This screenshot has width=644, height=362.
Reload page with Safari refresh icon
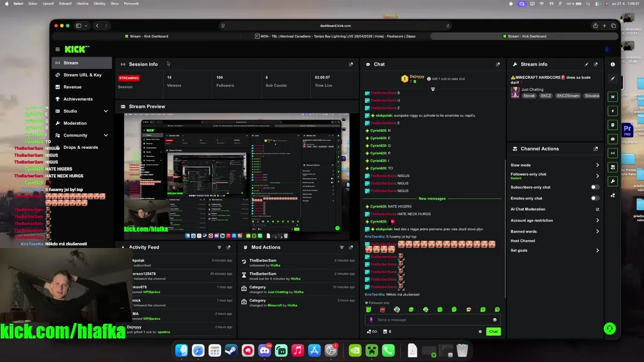(448, 26)
